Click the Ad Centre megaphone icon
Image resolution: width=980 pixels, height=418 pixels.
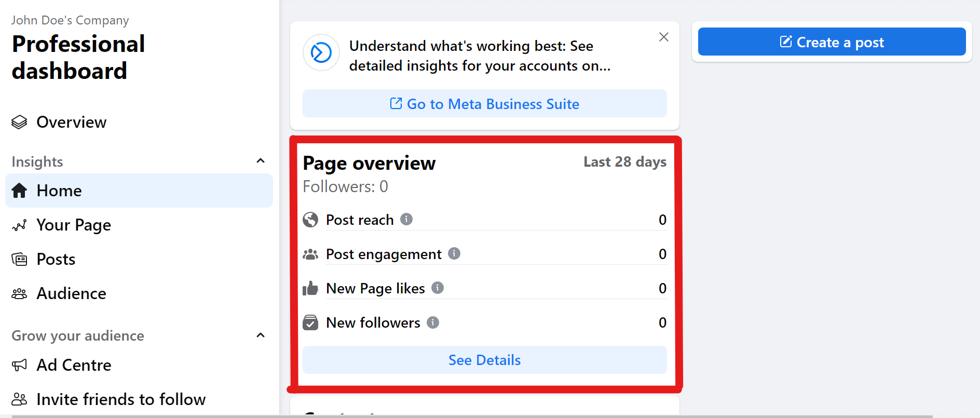(x=20, y=365)
